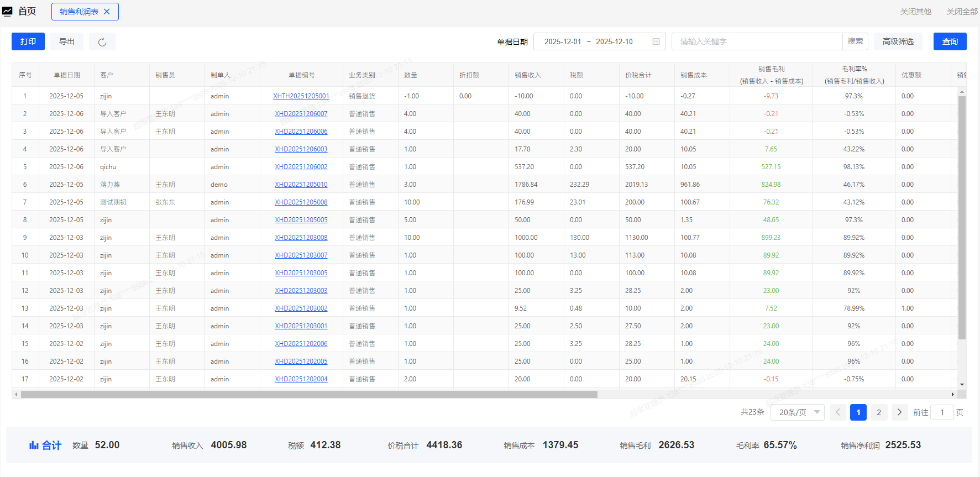Open the 20条/页 page size dropdown
Screen dimensions: 980x477
(x=797, y=412)
